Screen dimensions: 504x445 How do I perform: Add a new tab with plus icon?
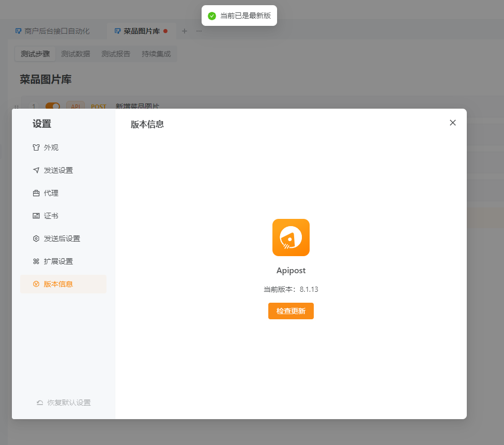click(185, 31)
